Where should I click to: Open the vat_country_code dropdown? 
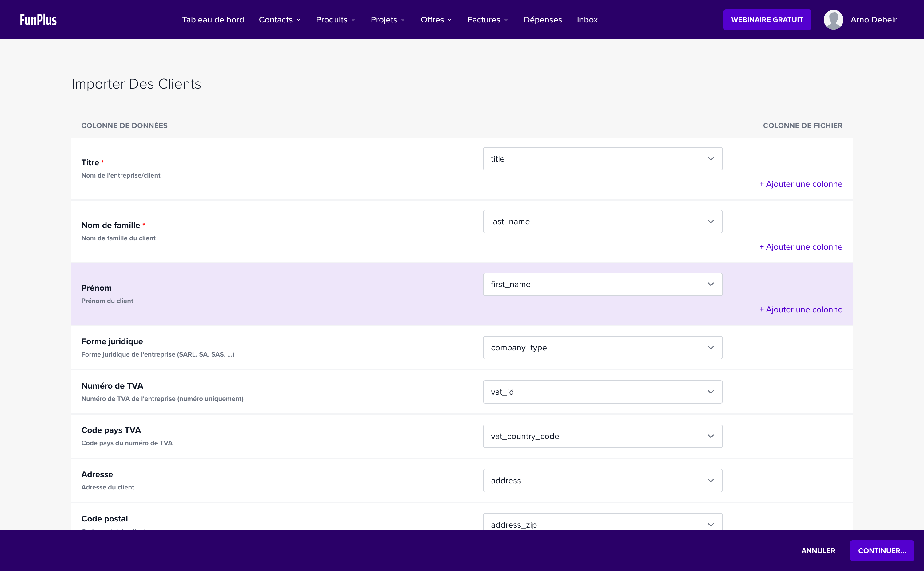pos(602,436)
